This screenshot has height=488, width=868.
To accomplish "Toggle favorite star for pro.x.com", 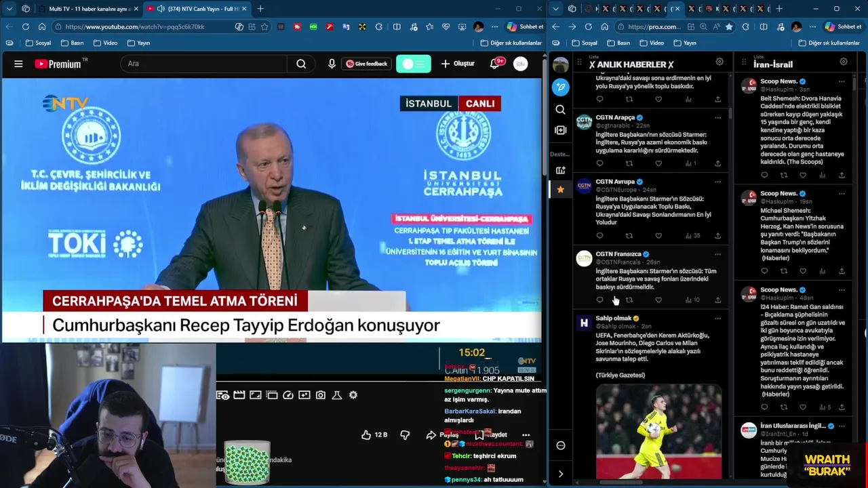I will (729, 26).
